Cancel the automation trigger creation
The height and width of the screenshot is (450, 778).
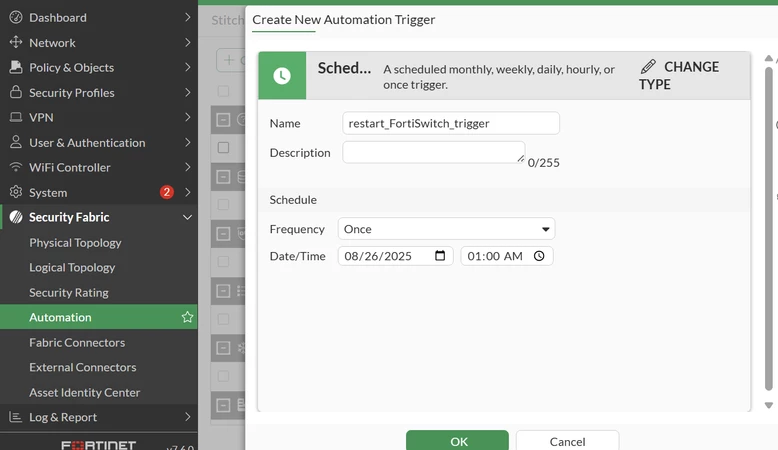pos(567,441)
